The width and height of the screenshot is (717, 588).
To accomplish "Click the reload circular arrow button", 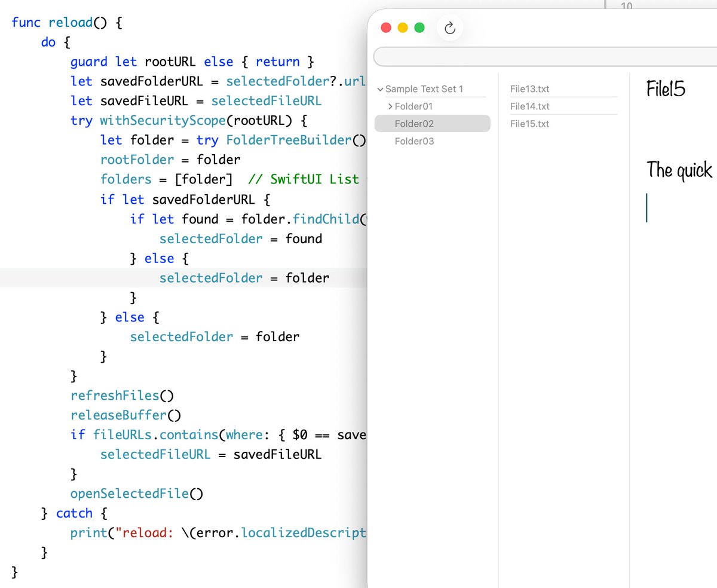I will coord(451,28).
